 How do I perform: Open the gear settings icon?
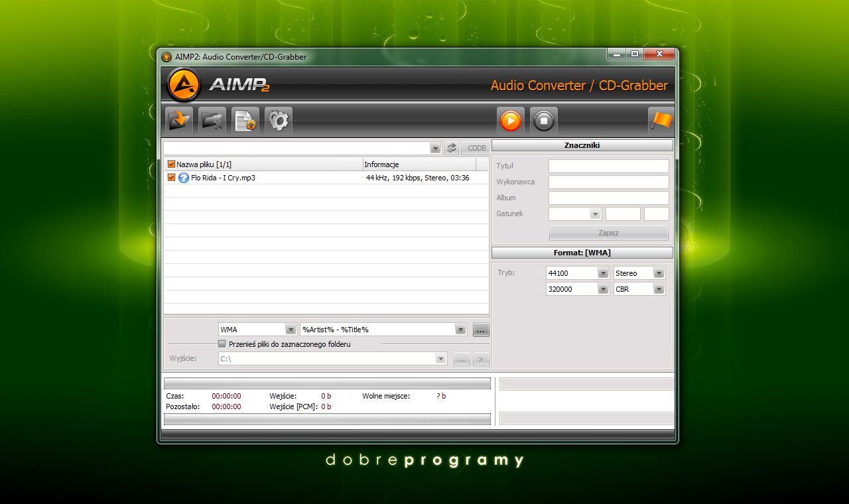pos(279,121)
